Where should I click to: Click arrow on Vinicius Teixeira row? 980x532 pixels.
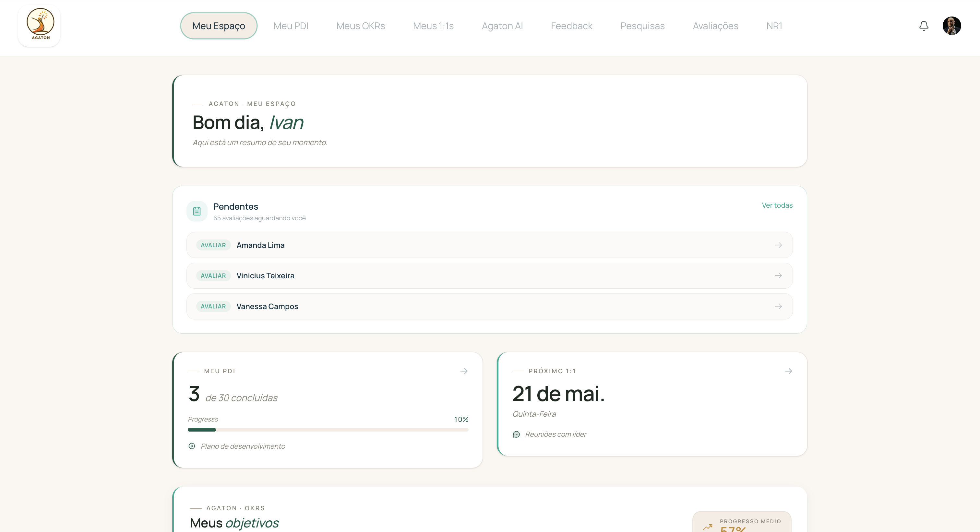point(778,275)
